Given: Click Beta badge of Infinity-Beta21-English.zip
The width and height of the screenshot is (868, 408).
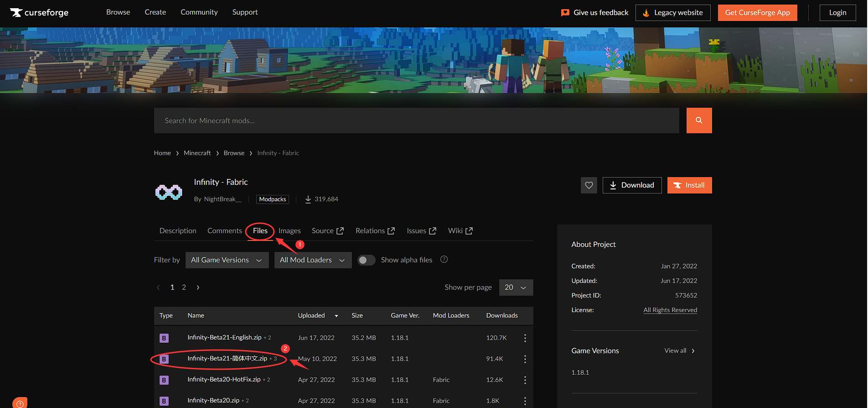Looking at the screenshot, I should [x=164, y=338].
